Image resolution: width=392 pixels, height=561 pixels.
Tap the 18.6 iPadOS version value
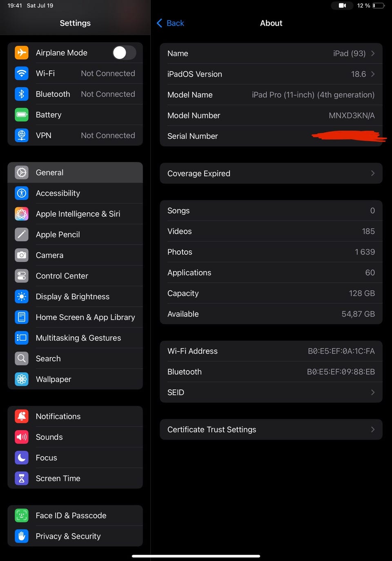click(359, 74)
